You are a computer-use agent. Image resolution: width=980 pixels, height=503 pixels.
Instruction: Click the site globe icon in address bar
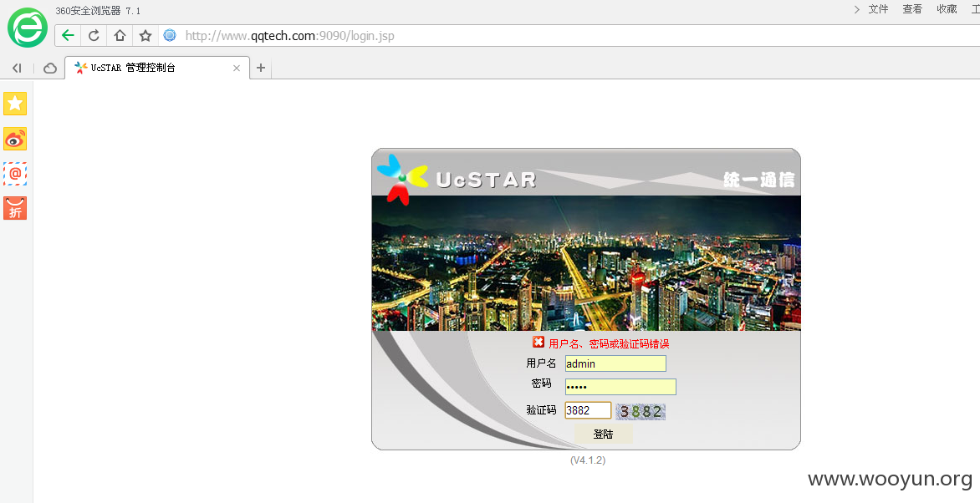(170, 36)
